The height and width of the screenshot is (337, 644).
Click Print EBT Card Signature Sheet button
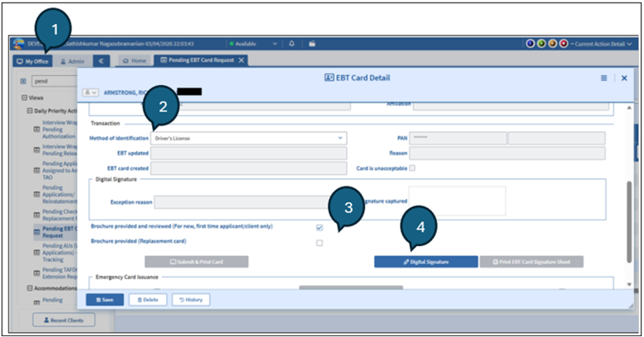click(532, 262)
